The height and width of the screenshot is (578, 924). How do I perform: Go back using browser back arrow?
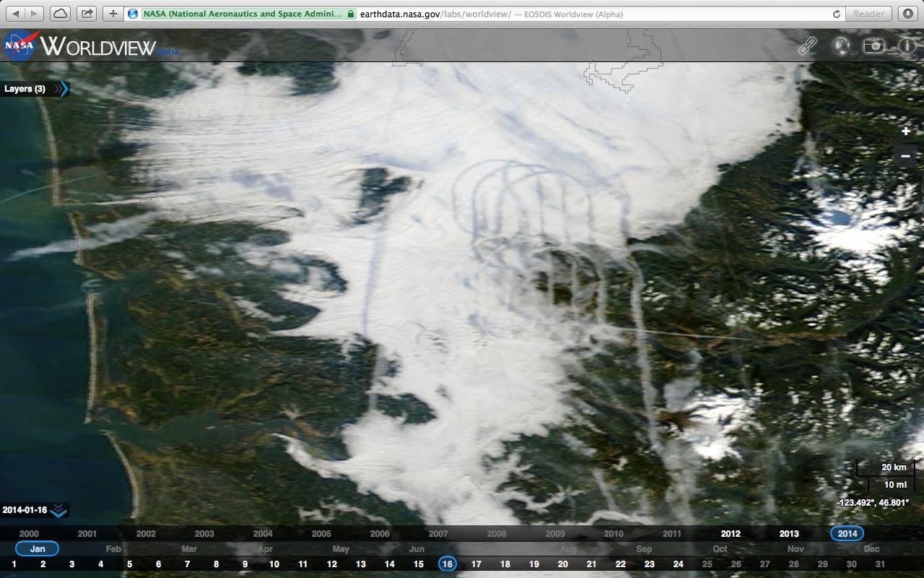17,14
